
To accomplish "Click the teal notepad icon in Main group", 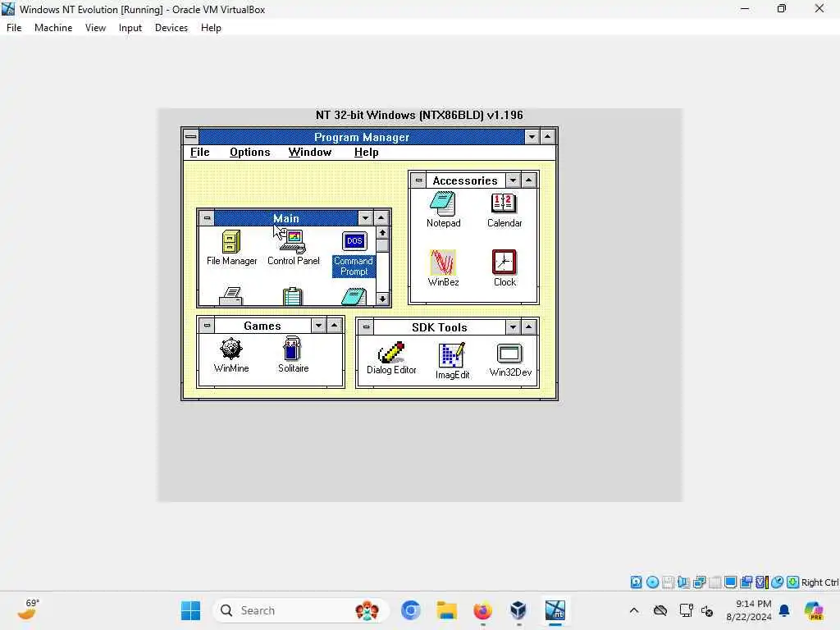I will tap(354, 296).
